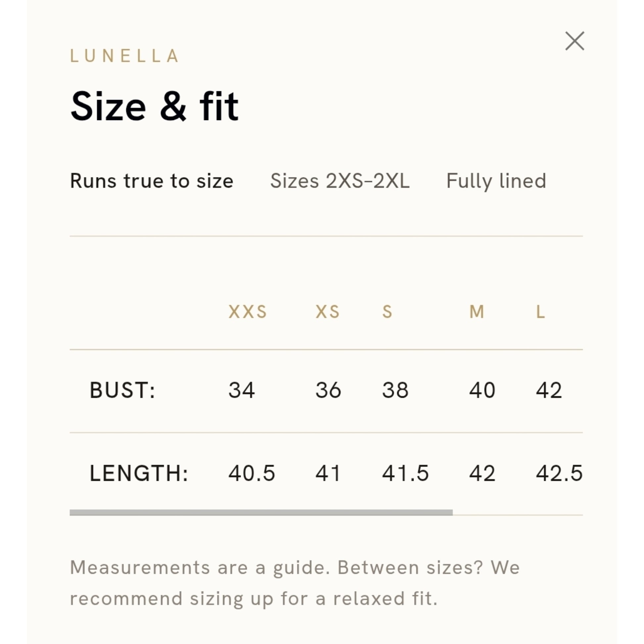Click the Sizes 2XS–2XL tag
644x644 pixels.
pyautogui.click(x=340, y=181)
